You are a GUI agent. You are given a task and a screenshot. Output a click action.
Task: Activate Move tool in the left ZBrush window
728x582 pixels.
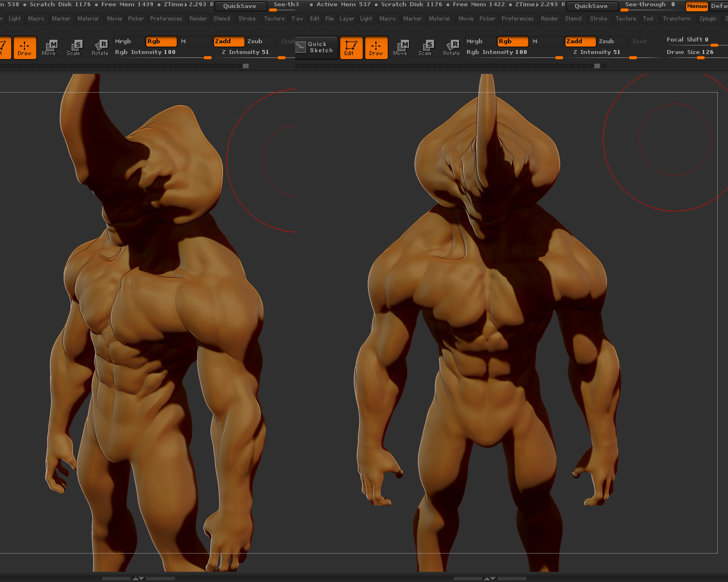pos(49,48)
